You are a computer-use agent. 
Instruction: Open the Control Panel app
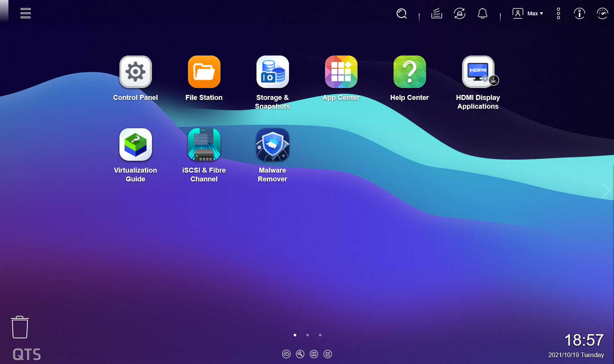[136, 72]
